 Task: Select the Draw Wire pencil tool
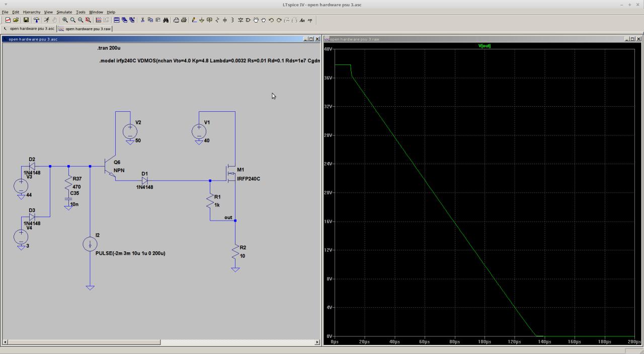click(x=194, y=20)
